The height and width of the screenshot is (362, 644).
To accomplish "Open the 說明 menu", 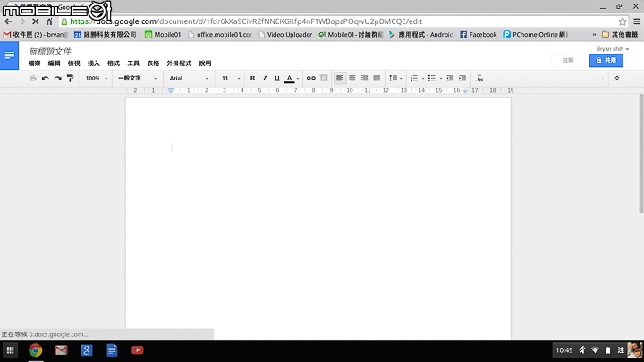I will 205,63.
